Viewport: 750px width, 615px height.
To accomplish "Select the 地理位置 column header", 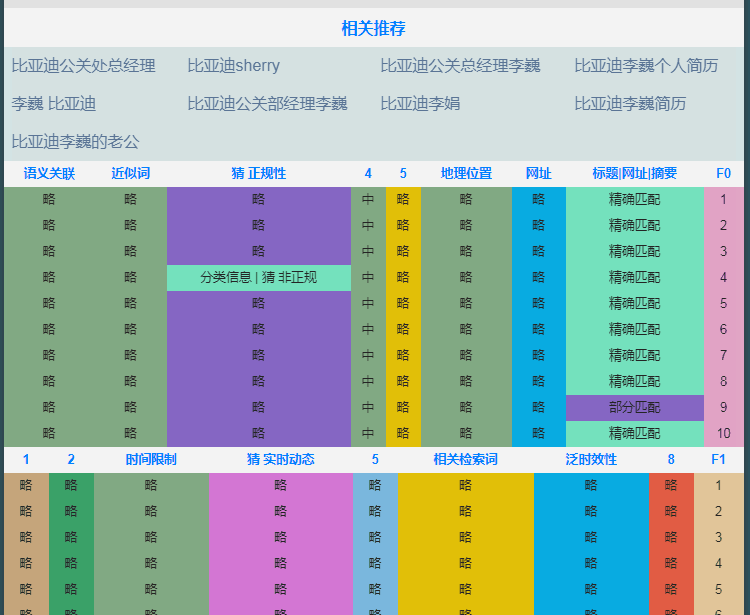I will 466,174.
